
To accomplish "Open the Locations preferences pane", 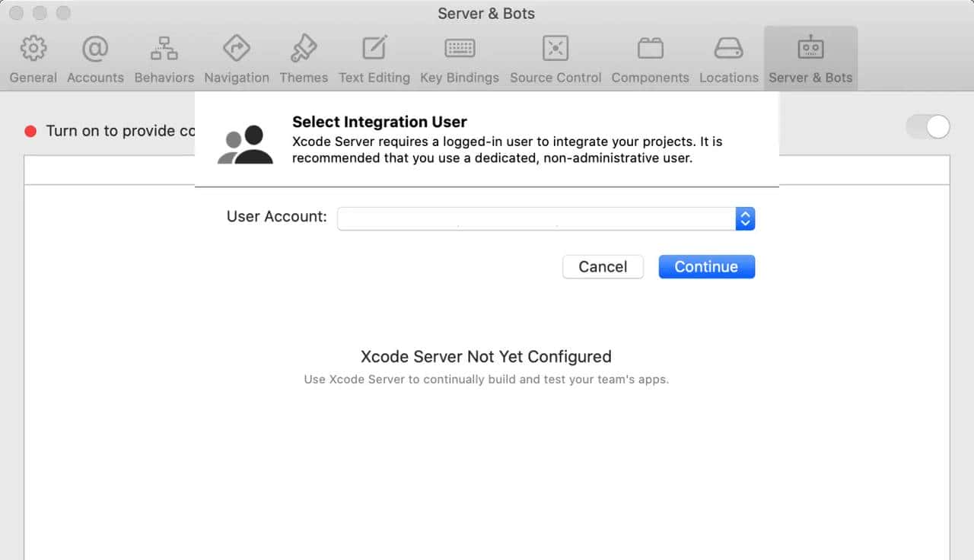I will 728,57.
